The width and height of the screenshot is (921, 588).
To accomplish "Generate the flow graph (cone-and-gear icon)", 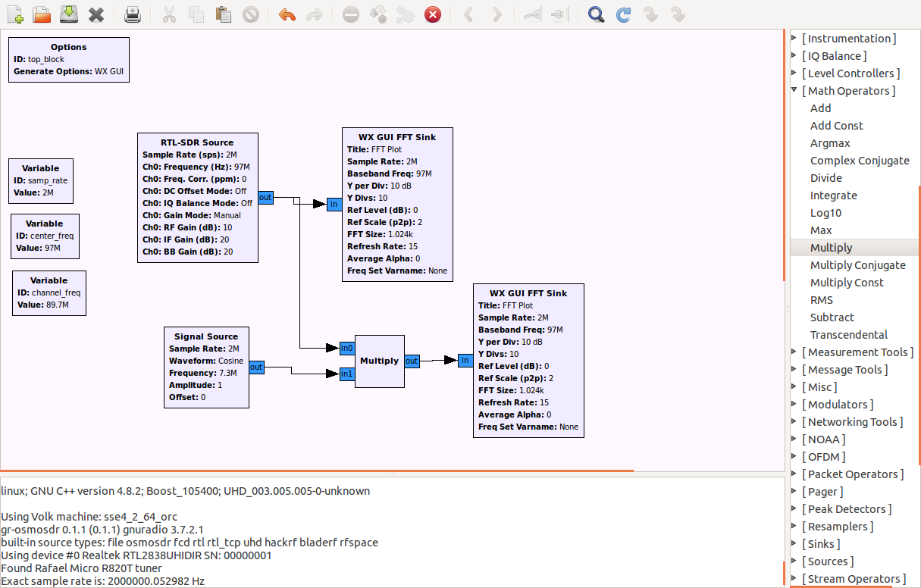I will click(x=377, y=14).
